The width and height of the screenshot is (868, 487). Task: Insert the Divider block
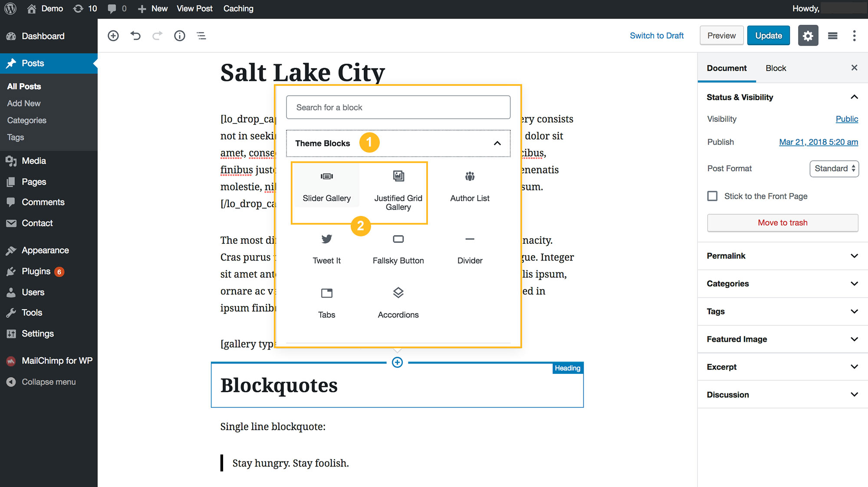click(470, 248)
